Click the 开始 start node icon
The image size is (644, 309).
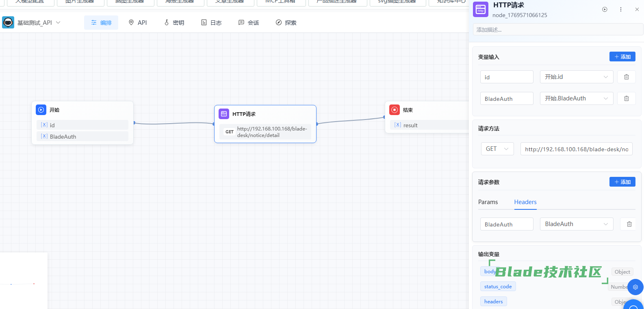tap(41, 110)
